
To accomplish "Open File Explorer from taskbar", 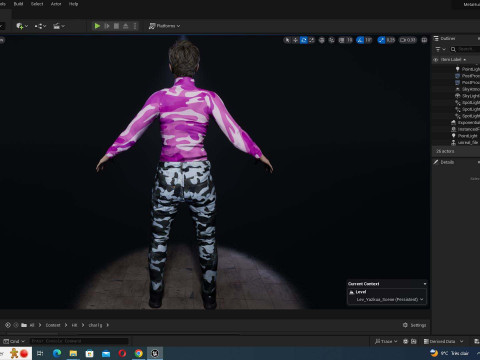I will (x=73, y=353).
